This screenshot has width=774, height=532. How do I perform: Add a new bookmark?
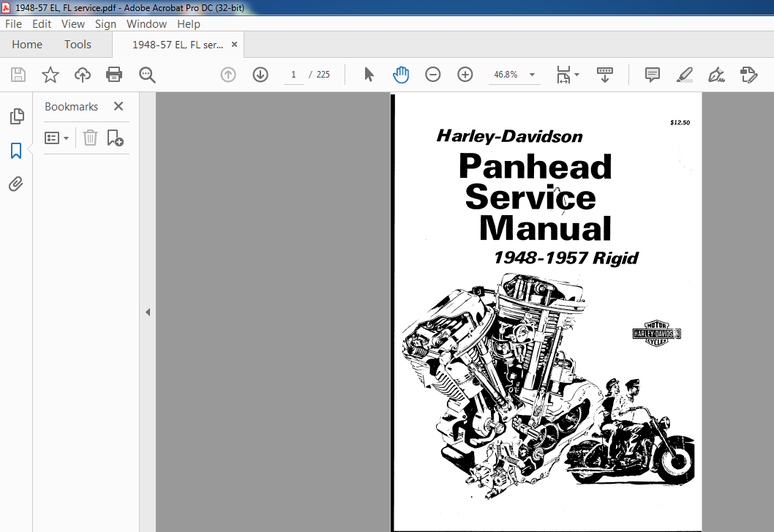(x=115, y=138)
